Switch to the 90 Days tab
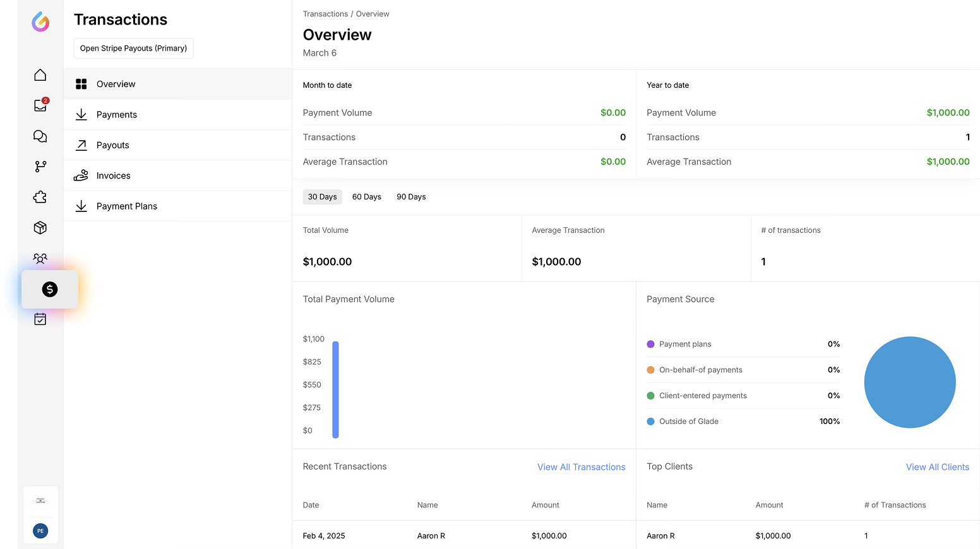Screen dimensions: 980x549 coord(411,197)
